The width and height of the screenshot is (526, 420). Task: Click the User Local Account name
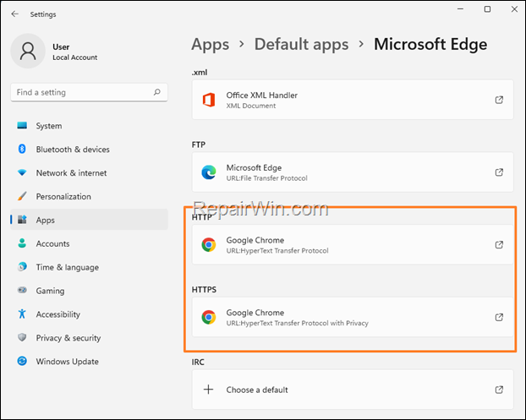tap(74, 52)
